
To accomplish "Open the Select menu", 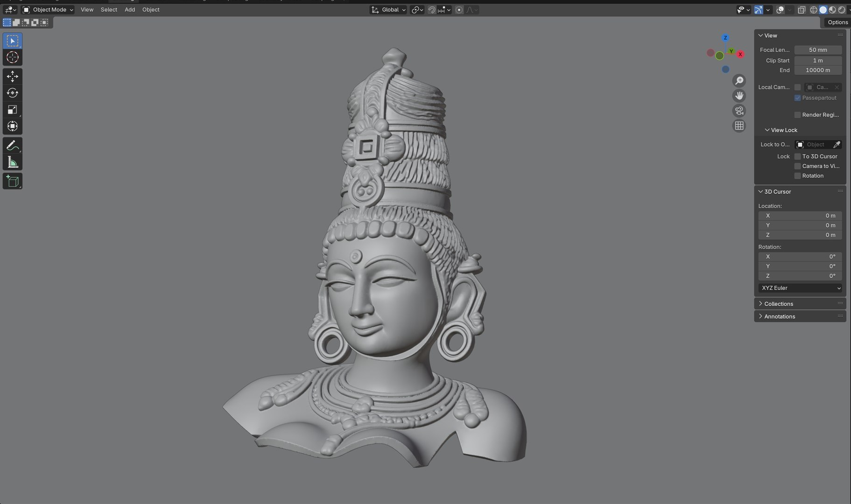I will [x=109, y=10].
